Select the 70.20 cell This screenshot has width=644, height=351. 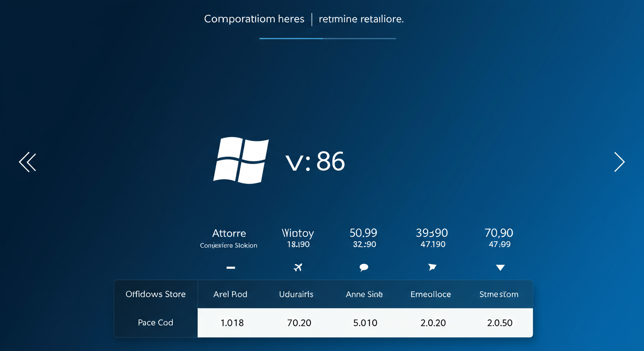coord(299,323)
